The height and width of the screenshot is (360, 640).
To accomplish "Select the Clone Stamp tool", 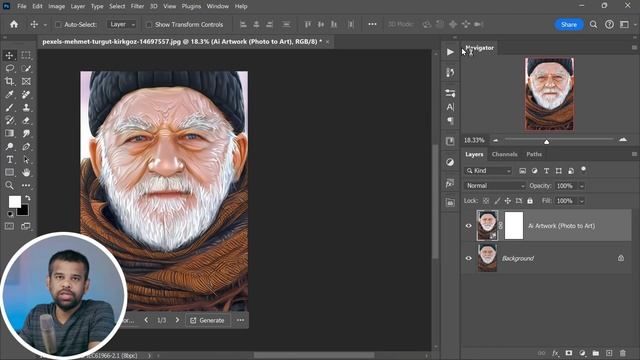I will [26, 108].
